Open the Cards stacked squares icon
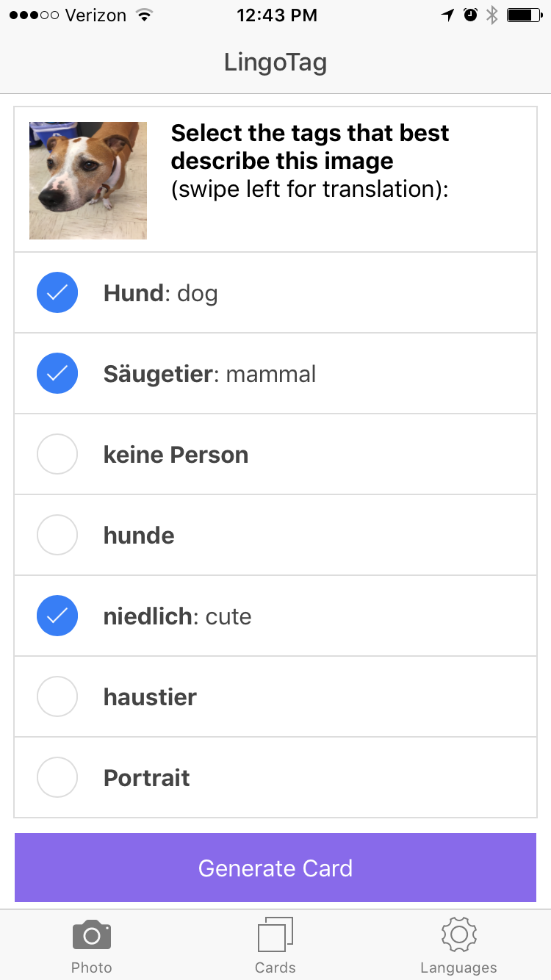Image resolution: width=551 pixels, height=980 pixels. [275, 934]
